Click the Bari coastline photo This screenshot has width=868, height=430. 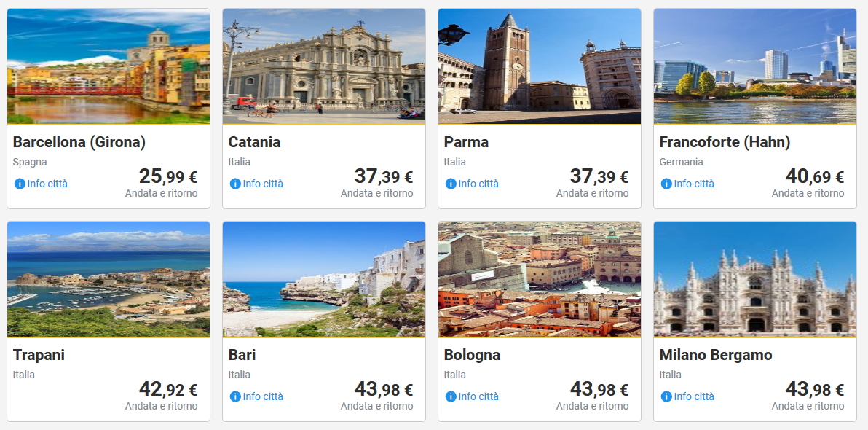[324, 279]
